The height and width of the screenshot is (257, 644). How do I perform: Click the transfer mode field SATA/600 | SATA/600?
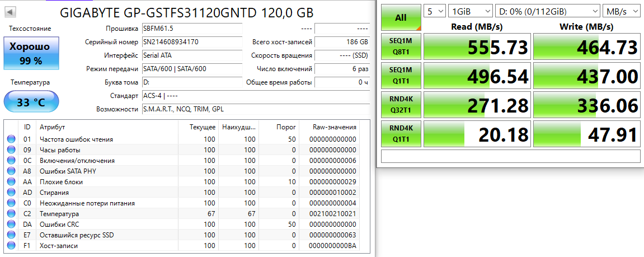click(x=192, y=69)
